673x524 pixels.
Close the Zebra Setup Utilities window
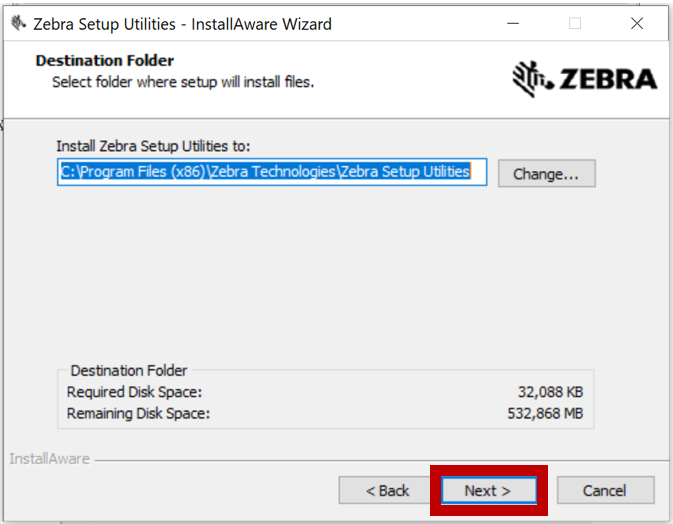pyautogui.click(x=637, y=23)
